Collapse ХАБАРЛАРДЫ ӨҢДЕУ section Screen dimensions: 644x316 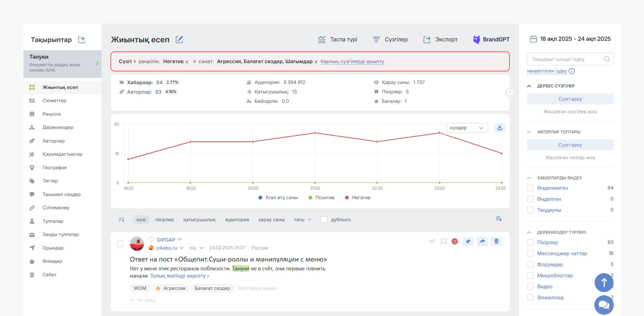coord(529,178)
